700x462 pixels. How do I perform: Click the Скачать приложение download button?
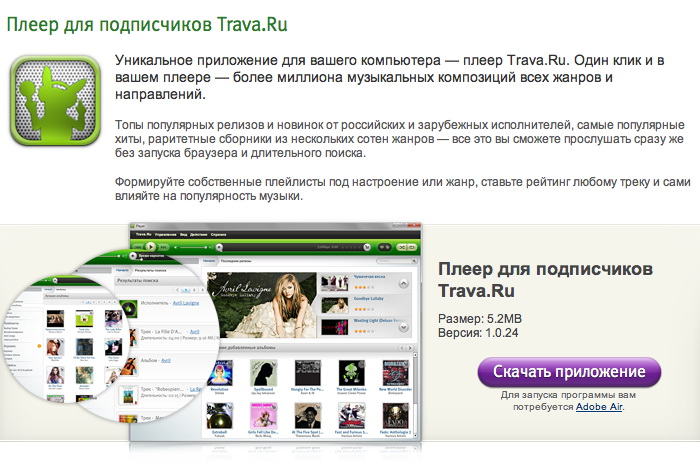[569, 372]
